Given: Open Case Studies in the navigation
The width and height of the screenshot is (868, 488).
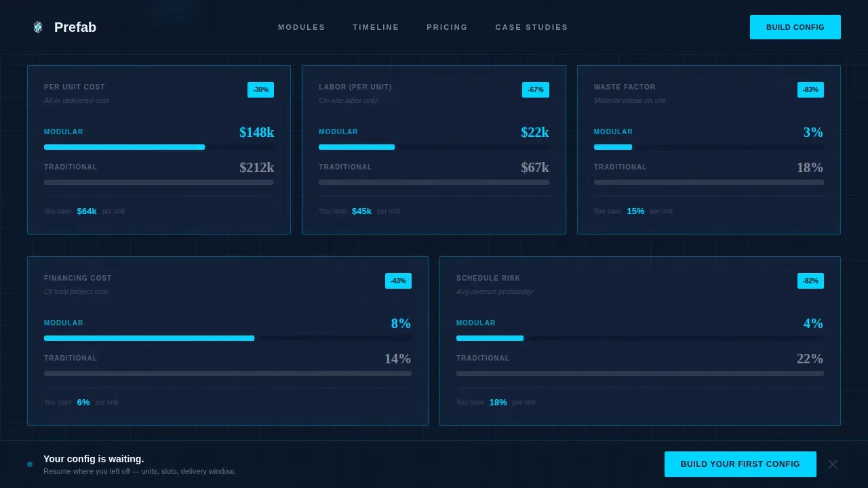Looking at the screenshot, I should pos(532,27).
